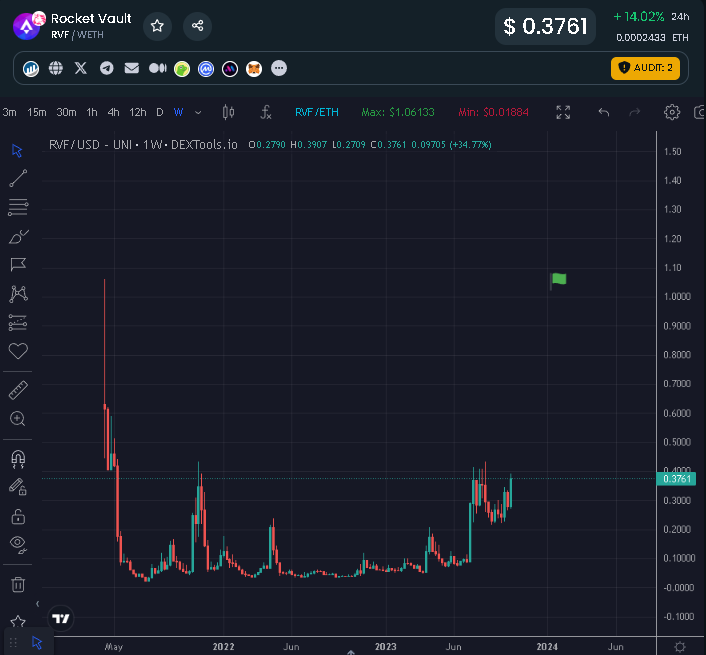The height and width of the screenshot is (655, 706).
Task: Open the heart icons tool
Action: coord(18,351)
